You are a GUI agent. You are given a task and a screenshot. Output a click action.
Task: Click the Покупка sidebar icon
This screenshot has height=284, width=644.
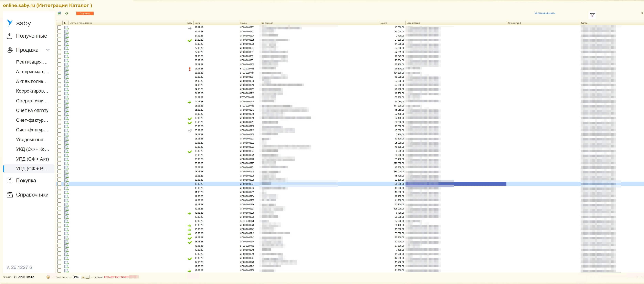(9, 181)
